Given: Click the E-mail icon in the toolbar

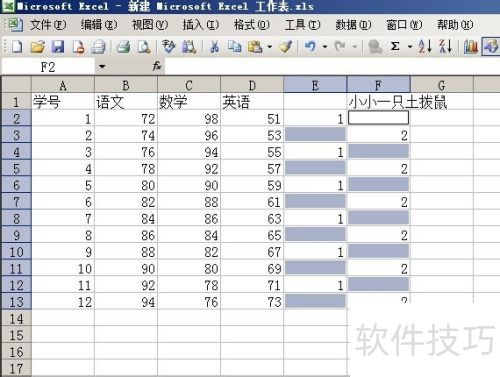Looking at the screenshot, I should 99,47.
